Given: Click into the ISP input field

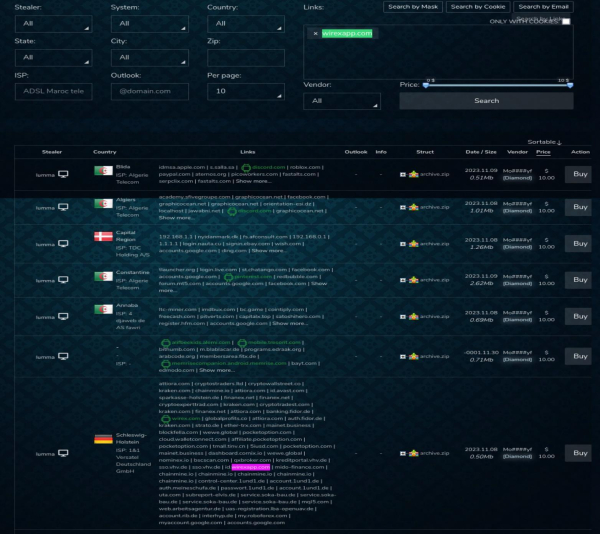Looking at the screenshot, I should click(x=54, y=91).
